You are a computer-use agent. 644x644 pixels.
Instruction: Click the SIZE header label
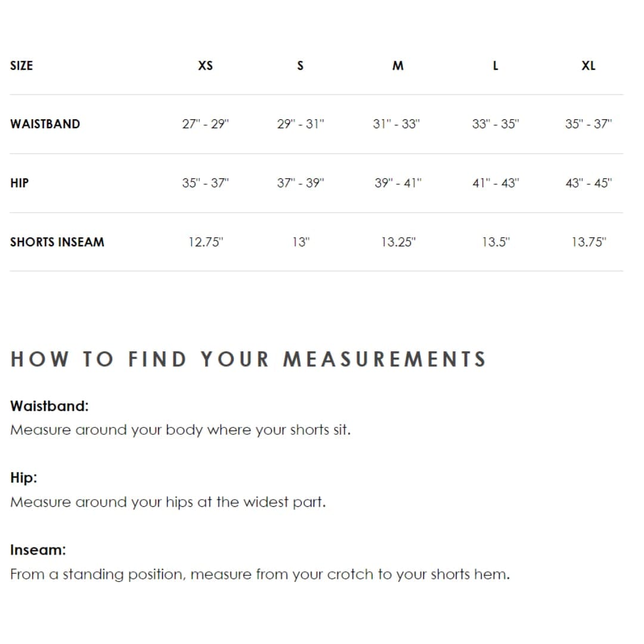click(21, 66)
